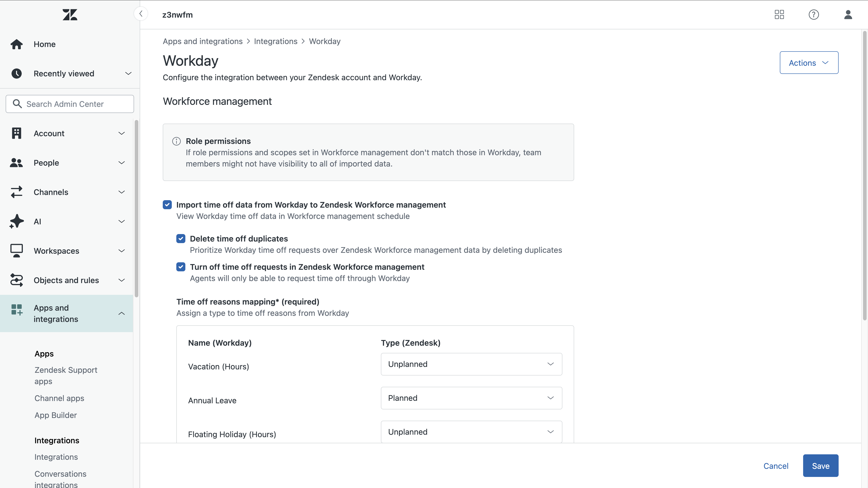The height and width of the screenshot is (488, 868).
Task: Click the Search Admin Center field
Action: (70, 104)
